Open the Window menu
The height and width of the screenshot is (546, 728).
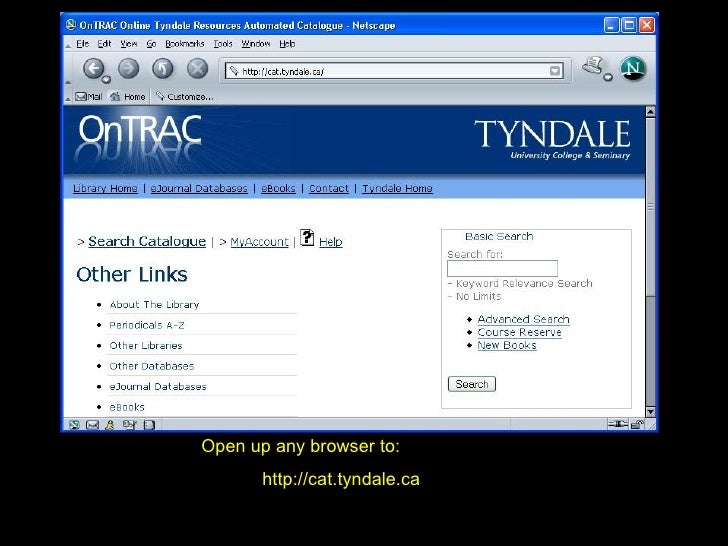(255, 44)
